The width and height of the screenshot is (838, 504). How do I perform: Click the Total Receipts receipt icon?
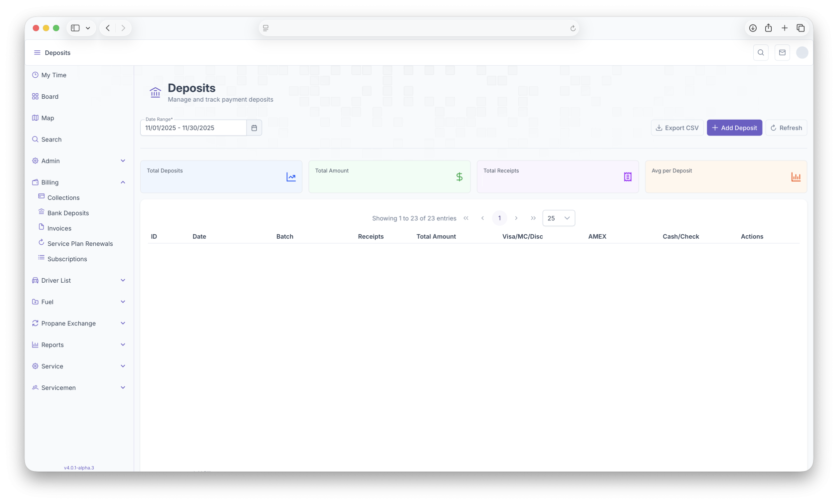pyautogui.click(x=628, y=177)
